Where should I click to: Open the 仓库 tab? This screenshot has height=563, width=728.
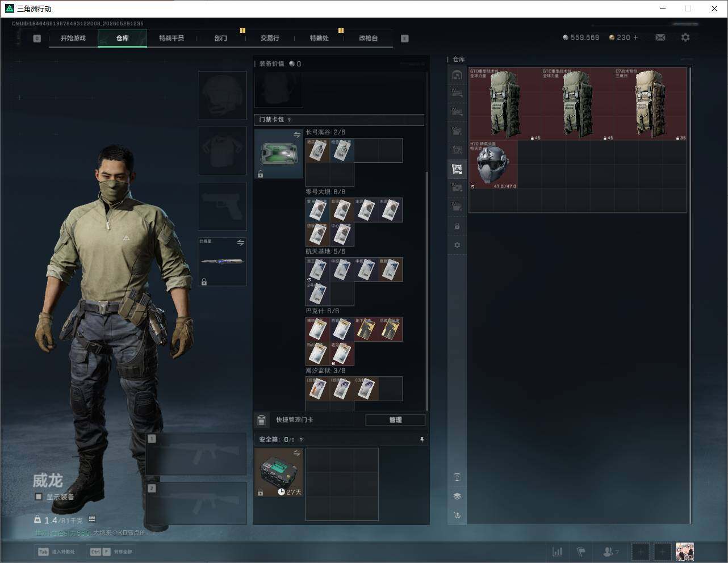click(123, 38)
